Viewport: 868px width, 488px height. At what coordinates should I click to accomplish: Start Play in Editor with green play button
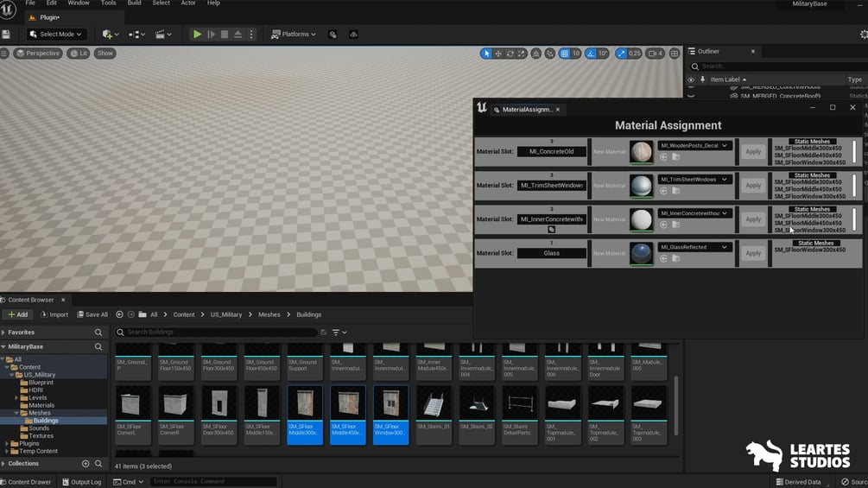tap(197, 35)
